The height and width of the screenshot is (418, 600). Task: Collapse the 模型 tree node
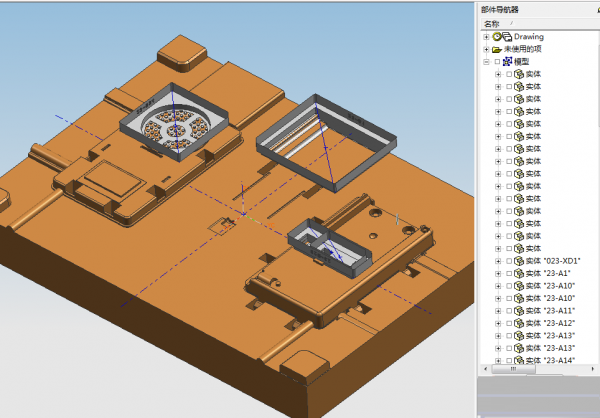486,62
